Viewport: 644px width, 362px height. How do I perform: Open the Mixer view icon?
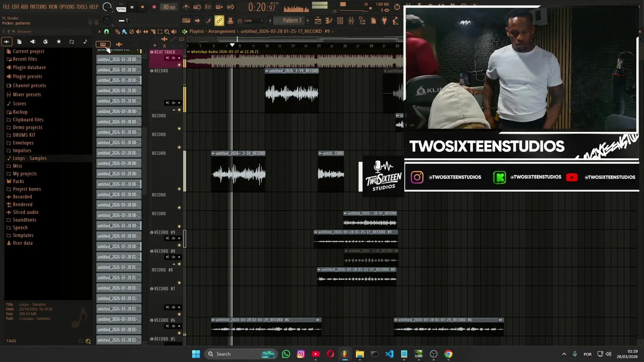(351, 21)
